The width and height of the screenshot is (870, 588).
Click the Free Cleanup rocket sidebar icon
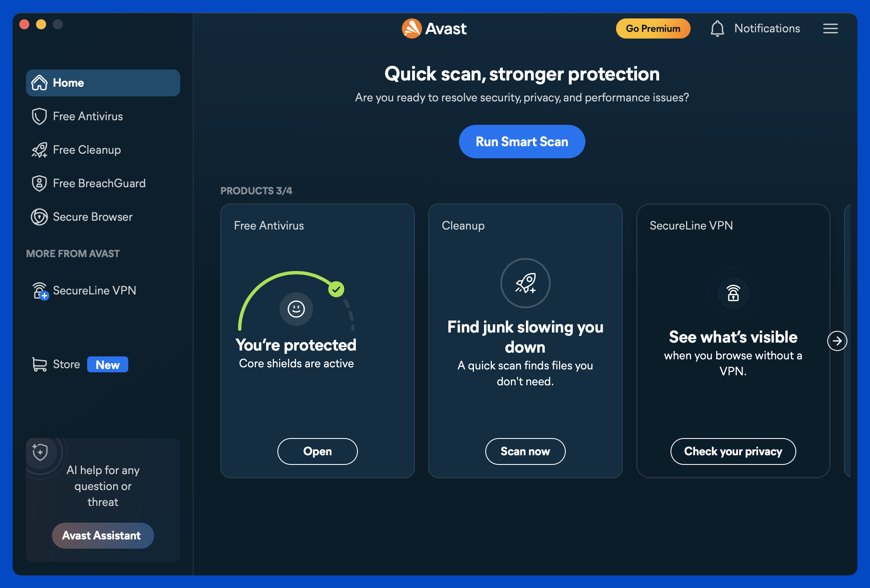39,150
